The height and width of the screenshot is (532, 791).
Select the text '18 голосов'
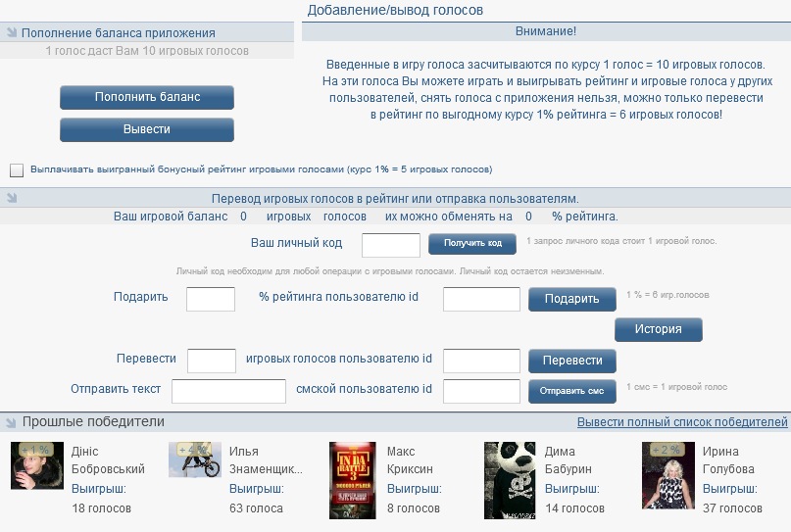coord(101,508)
